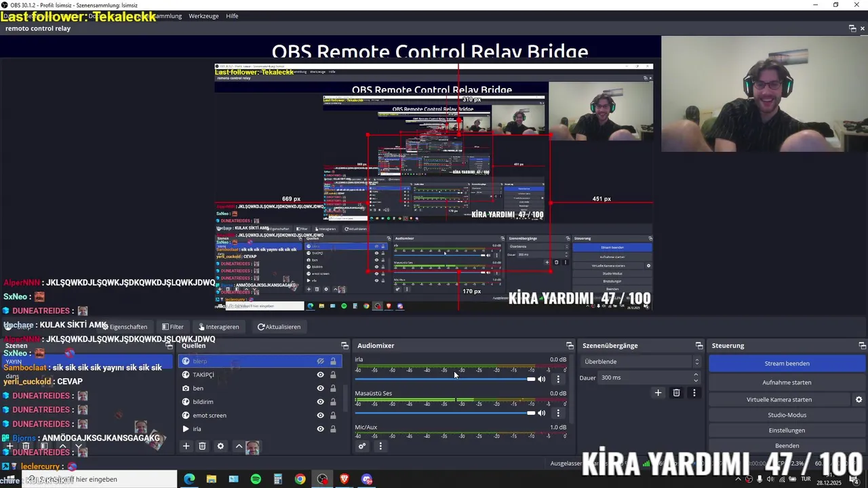Click Aufnahme starten
Screen dimensions: 868x488
coord(787,382)
